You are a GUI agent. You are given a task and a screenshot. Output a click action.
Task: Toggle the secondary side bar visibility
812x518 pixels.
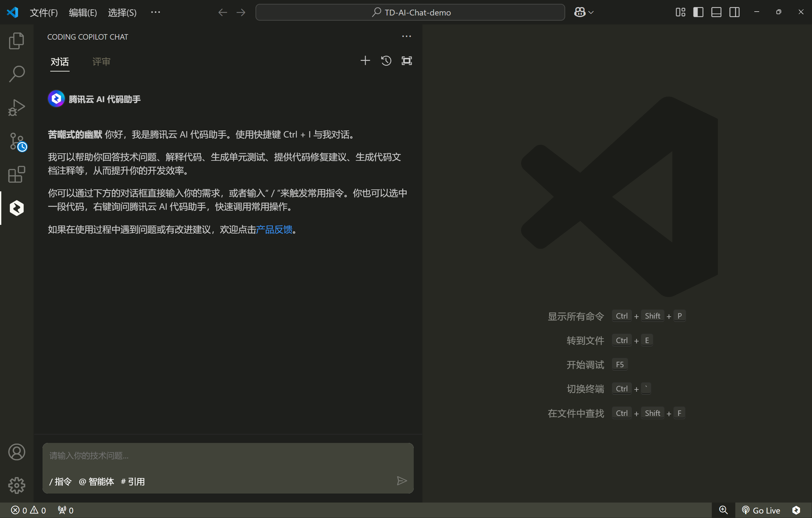tap(734, 13)
